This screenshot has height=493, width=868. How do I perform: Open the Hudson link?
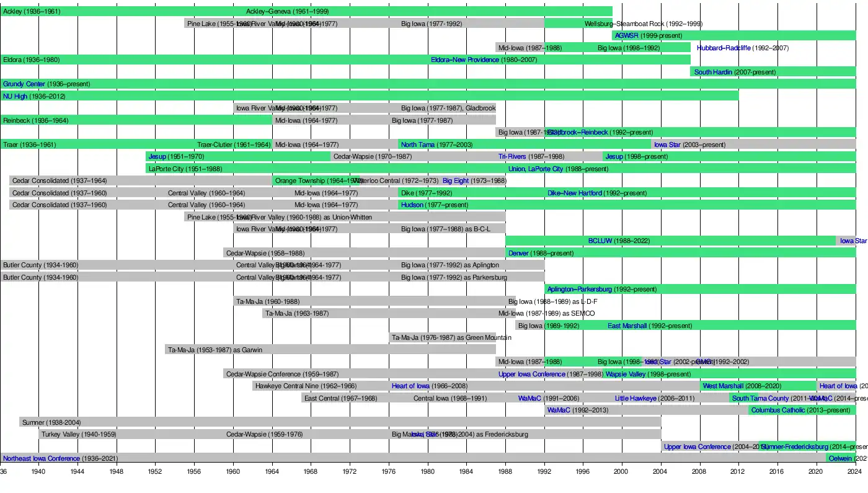tap(412, 205)
